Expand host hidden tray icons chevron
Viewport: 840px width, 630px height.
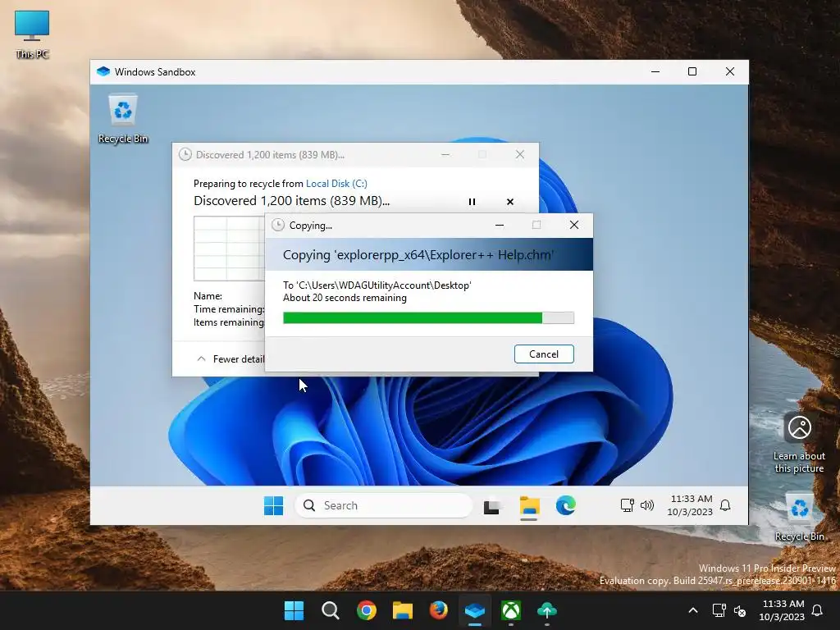point(692,610)
